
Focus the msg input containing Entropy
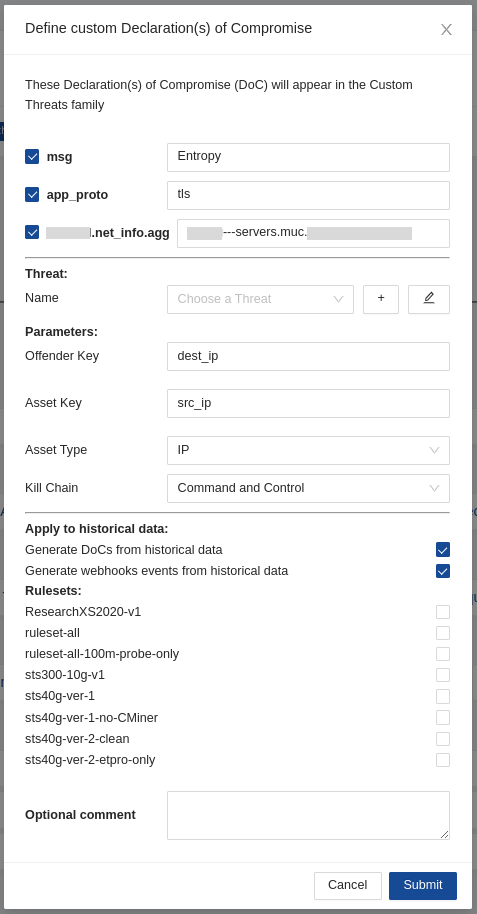click(308, 157)
